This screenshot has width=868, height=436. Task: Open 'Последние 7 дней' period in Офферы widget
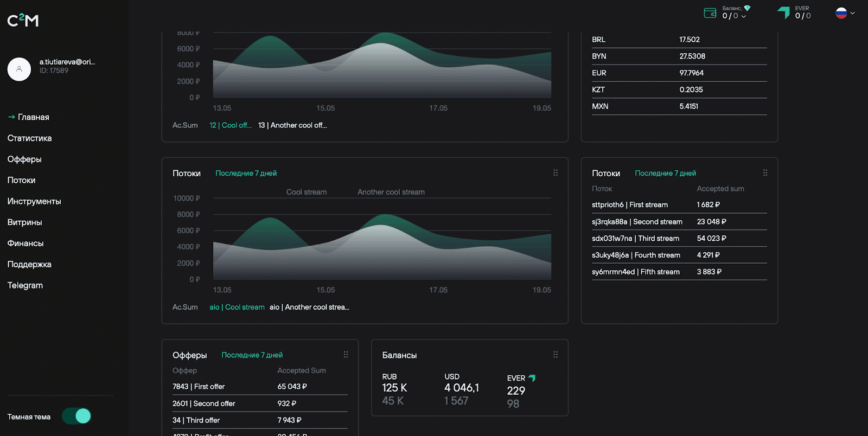click(252, 355)
